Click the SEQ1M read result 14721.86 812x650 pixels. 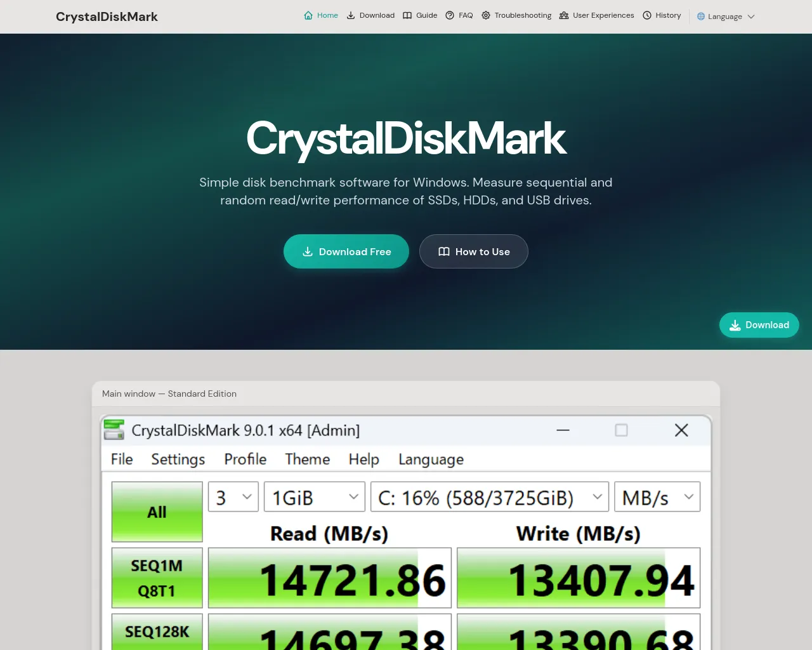(x=330, y=578)
